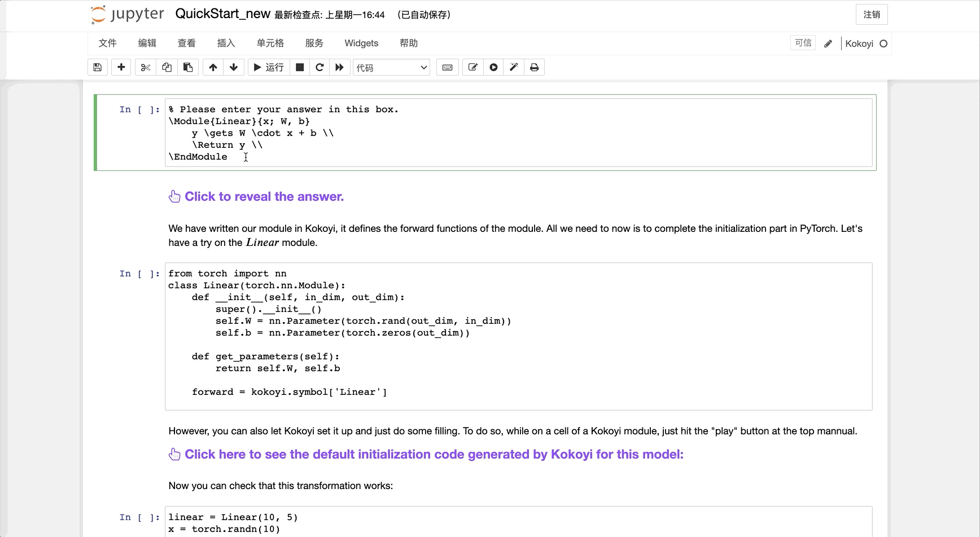
Task: Click the save notebook icon
Action: point(98,68)
